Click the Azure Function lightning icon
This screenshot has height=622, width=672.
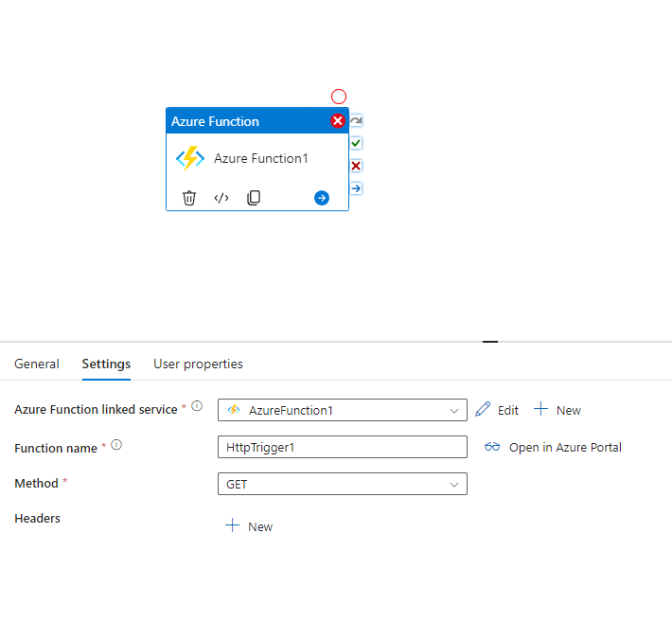point(190,158)
